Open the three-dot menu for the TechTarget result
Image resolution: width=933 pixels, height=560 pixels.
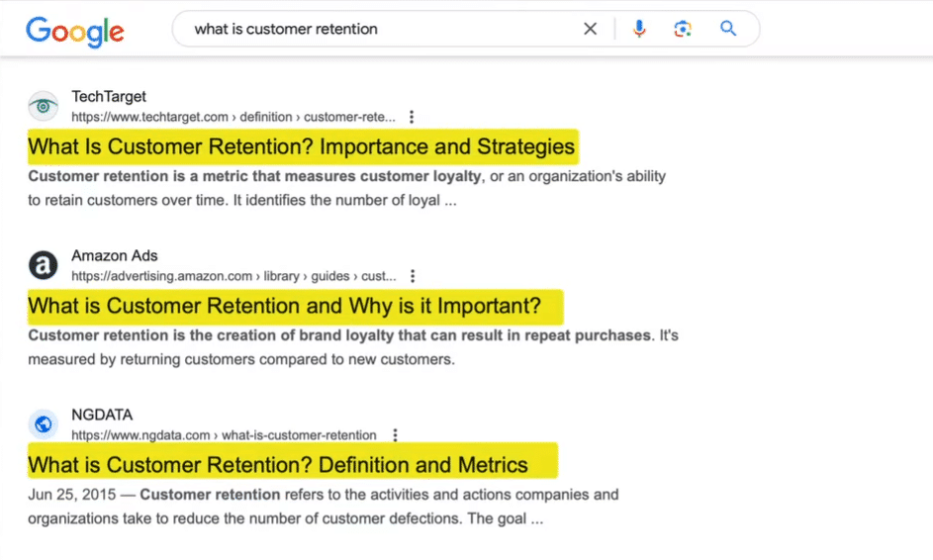(x=412, y=117)
